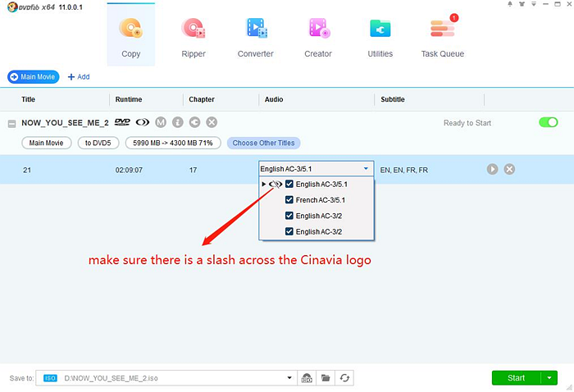
Task: Click the green Start button
Action: [x=516, y=378]
